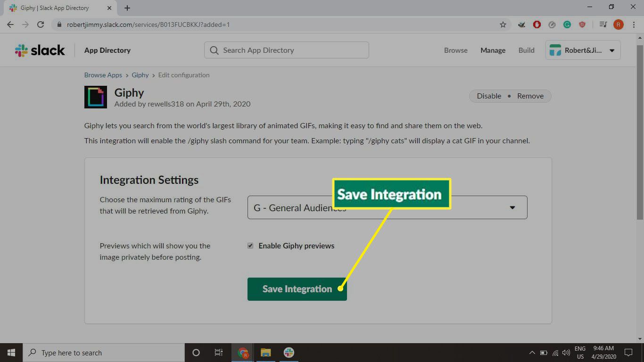
Task: Open Task View in the taskbar
Action: (x=219, y=353)
